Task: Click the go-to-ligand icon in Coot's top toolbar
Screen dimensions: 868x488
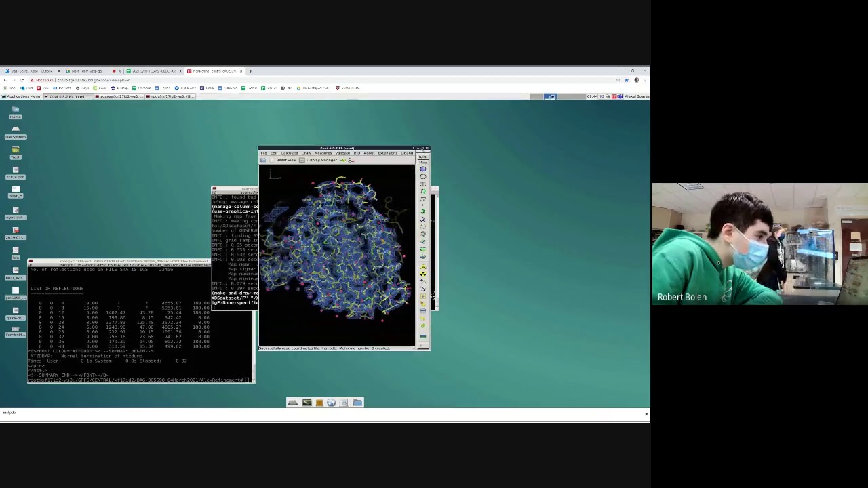Action: click(x=343, y=160)
